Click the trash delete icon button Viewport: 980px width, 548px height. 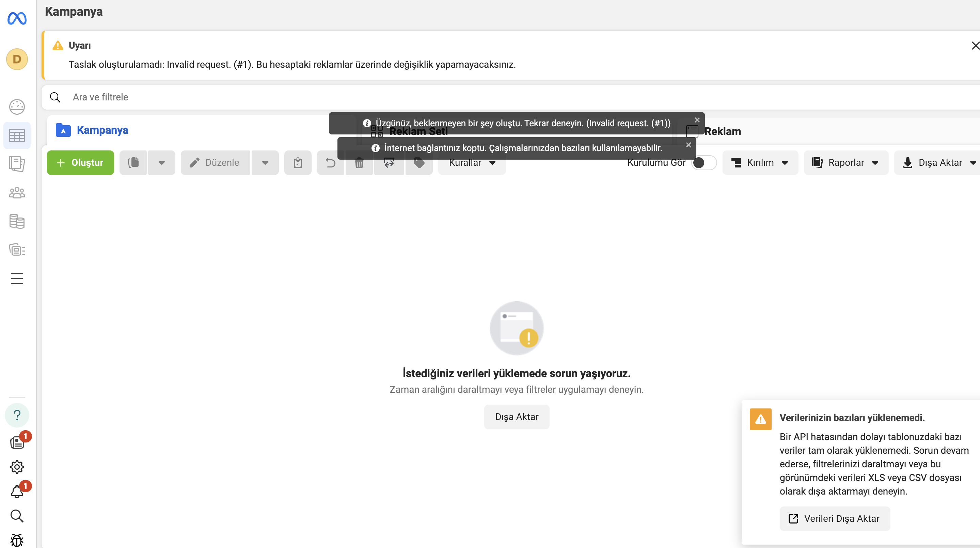tap(359, 163)
